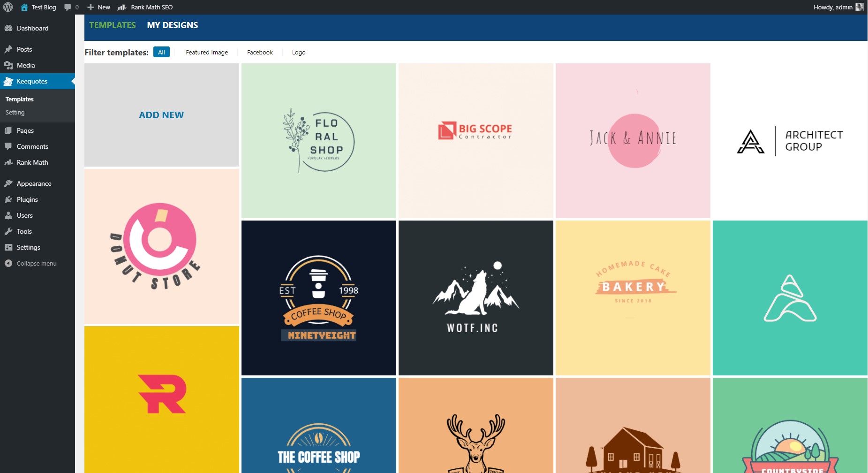Select the Donut Store logo template
This screenshot has width=868, height=473.
(x=162, y=246)
